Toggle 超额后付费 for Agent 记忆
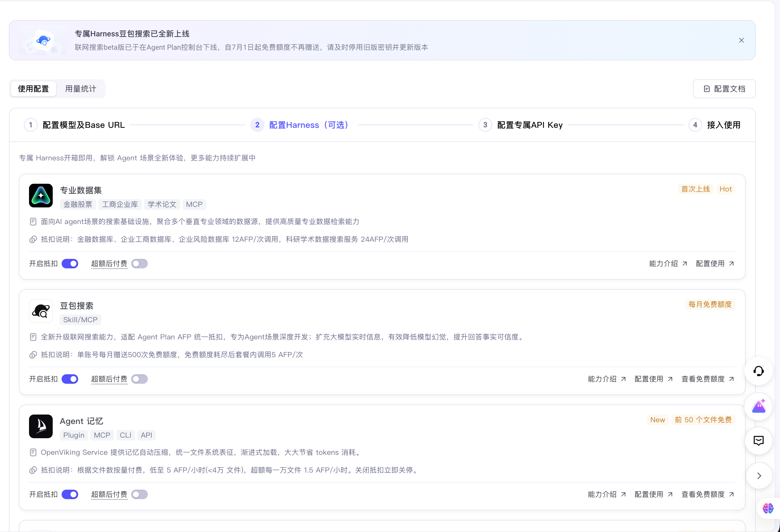The height and width of the screenshot is (532, 780). point(139,494)
